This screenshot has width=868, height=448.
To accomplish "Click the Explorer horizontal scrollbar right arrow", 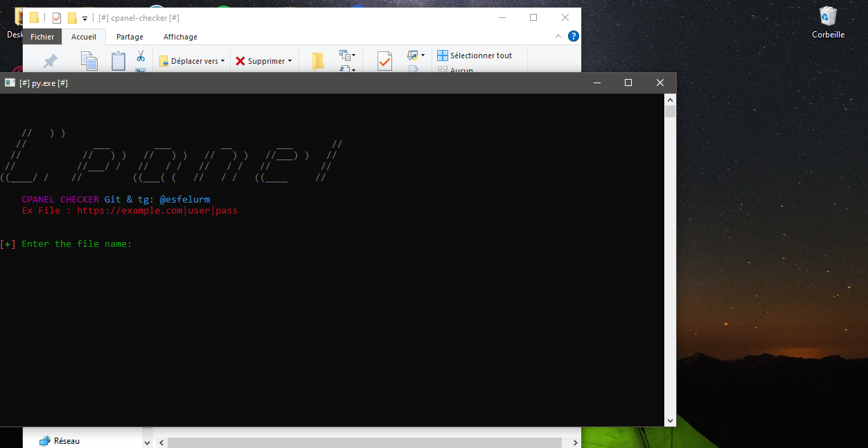I will point(575,442).
